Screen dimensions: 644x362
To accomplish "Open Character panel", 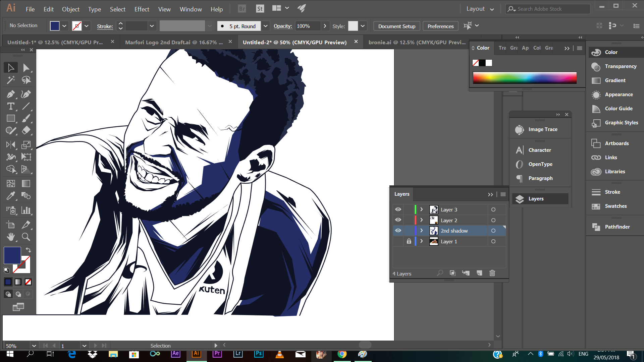I will (540, 150).
